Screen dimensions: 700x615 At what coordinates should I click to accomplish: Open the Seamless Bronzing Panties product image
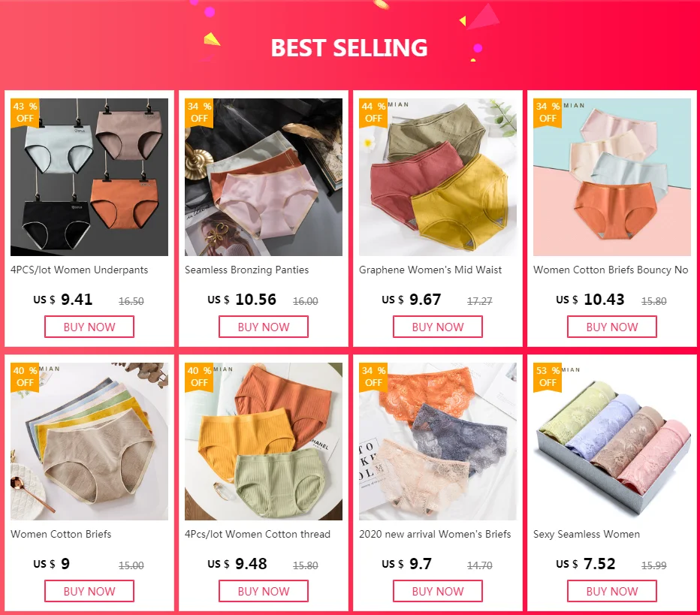(x=264, y=177)
